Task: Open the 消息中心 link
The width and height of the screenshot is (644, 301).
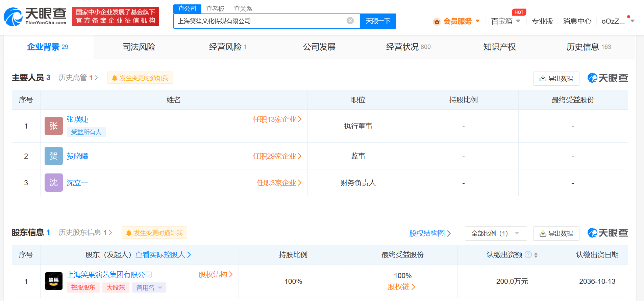Action: tap(577, 21)
